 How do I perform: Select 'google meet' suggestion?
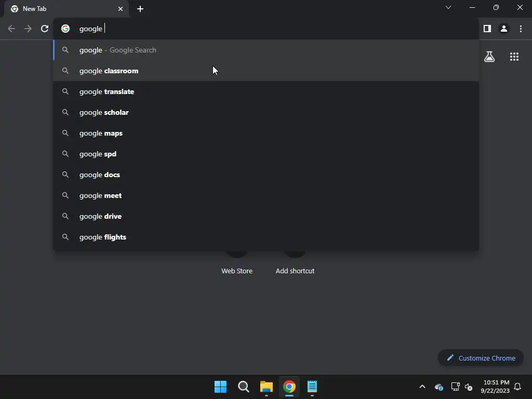coord(266,195)
